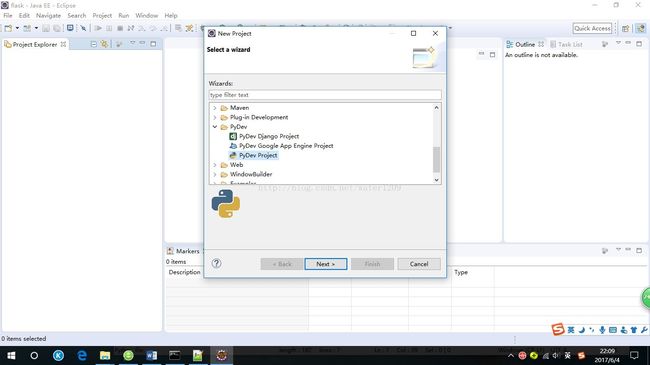The height and width of the screenshot is (365, 650).
Task: Open Word from the taskbar
Action: [x=152, y=355]
